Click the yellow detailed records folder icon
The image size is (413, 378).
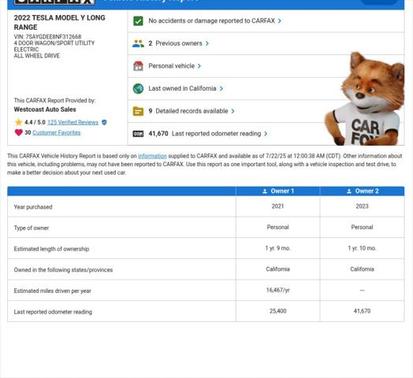[x=138, y=111]
